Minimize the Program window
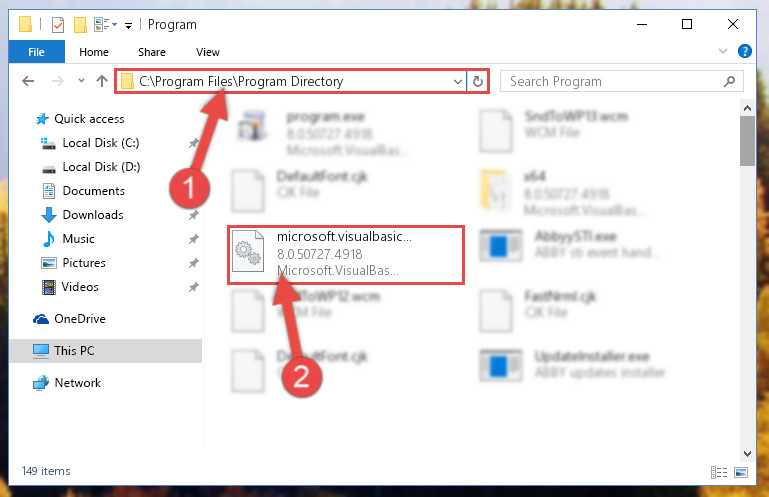Viewport: 769px width, 497px height. [641, 24]
